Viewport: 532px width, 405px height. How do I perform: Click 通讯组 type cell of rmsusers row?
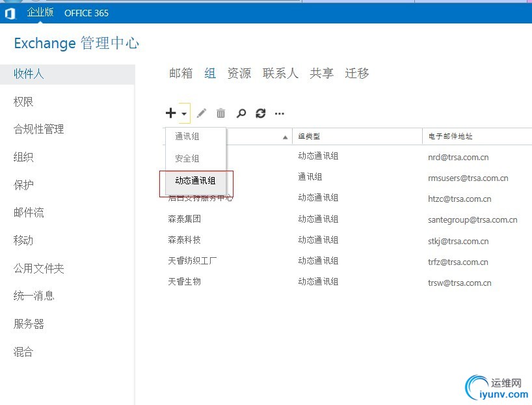[x=310, y=176]
